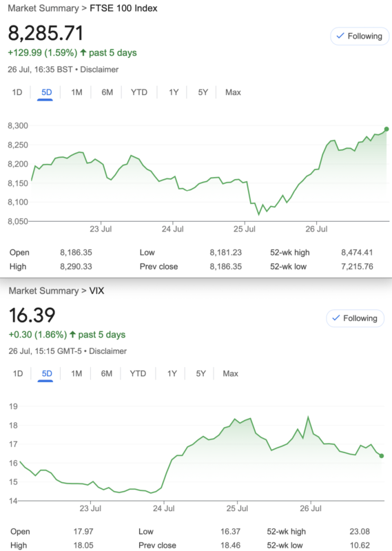Click the VIX High value 18.05
392x551 pixels.
click(x=83, y=545)
